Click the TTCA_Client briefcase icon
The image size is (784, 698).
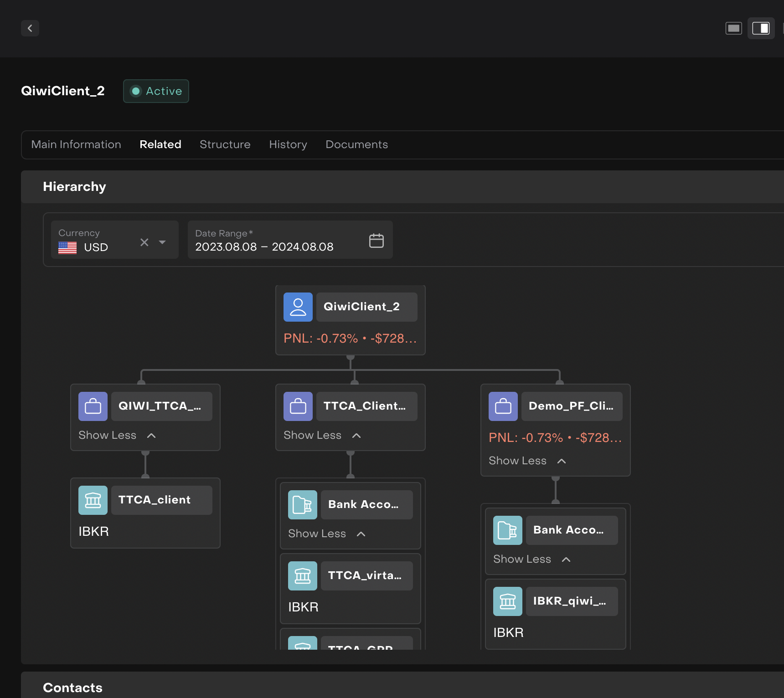click(x=298, y=406)
